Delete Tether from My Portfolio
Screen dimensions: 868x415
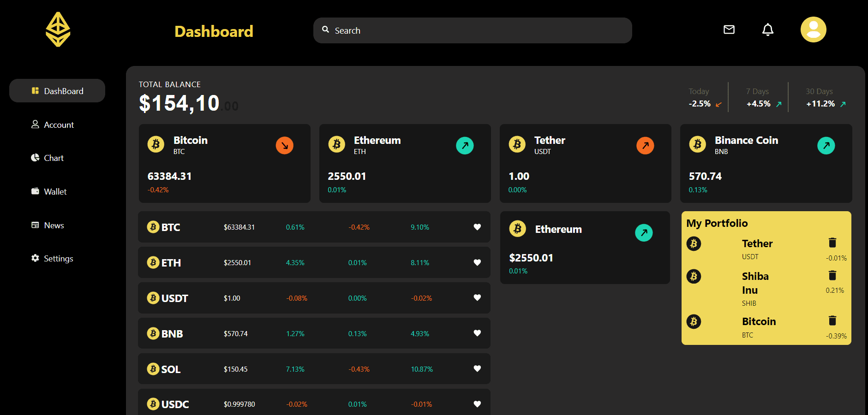coord(832,243)
